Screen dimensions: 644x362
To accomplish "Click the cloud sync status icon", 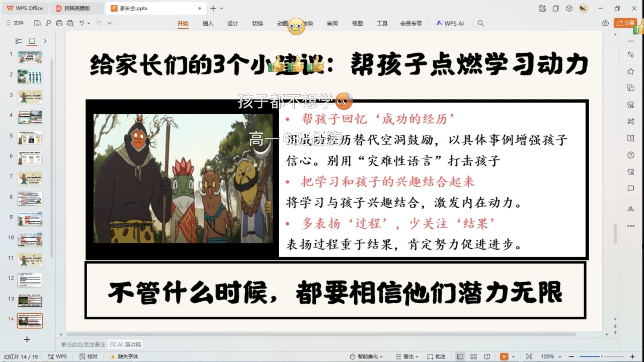I will [605, 23].
